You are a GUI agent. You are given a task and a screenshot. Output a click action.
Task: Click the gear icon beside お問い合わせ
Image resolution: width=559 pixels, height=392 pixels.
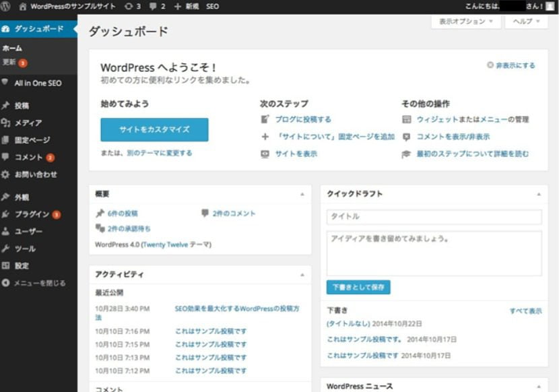tap(5, 174)
